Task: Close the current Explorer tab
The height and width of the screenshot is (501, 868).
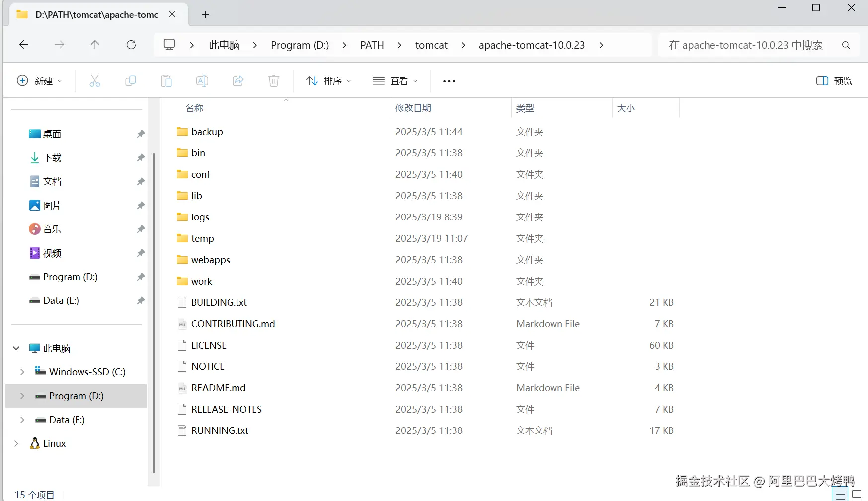Action: tap(172, 14)
